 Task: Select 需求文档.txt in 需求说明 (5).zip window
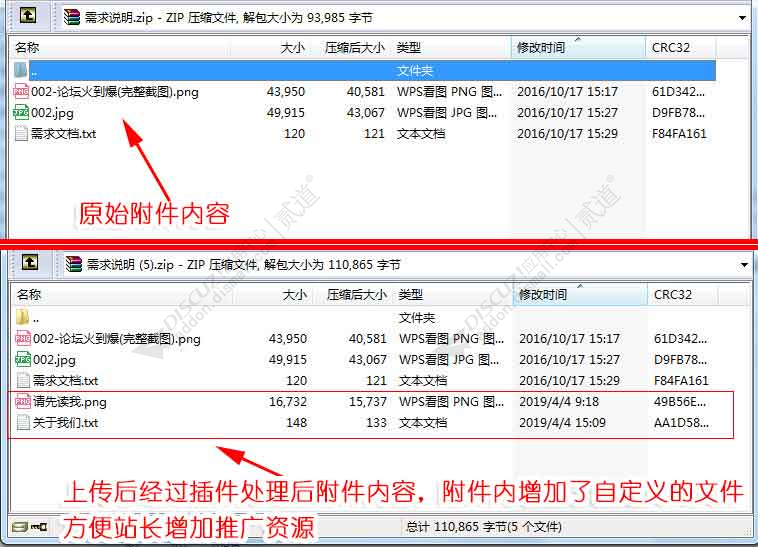pos(66,380)
